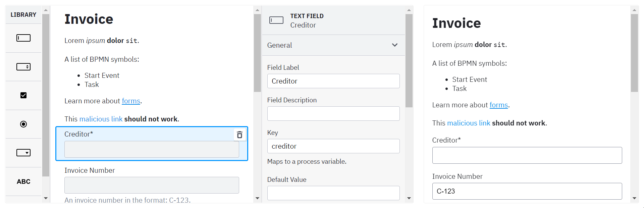The height and width of the screenshot is (208, 644).
Task: Click the preview form scrollbar up arrow
Action: pos(634,10)
